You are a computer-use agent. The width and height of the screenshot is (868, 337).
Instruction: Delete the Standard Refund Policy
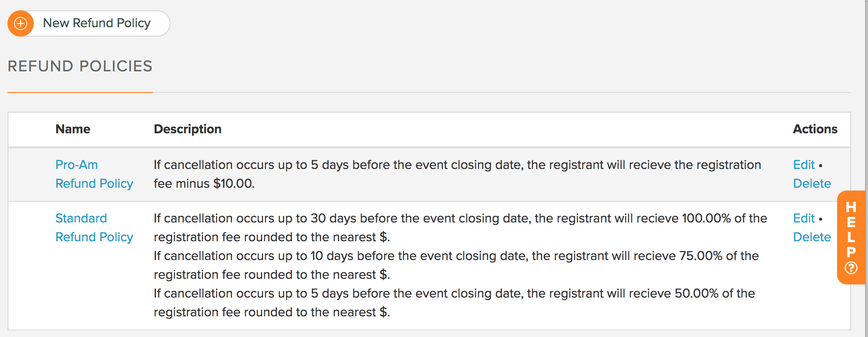812,237
